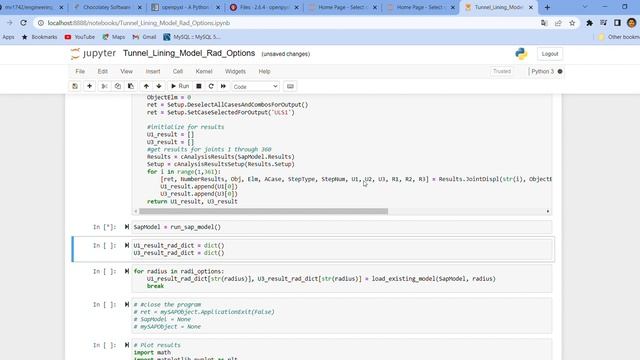Run the U1_result_rad_dict cell icon

point(127,245)
